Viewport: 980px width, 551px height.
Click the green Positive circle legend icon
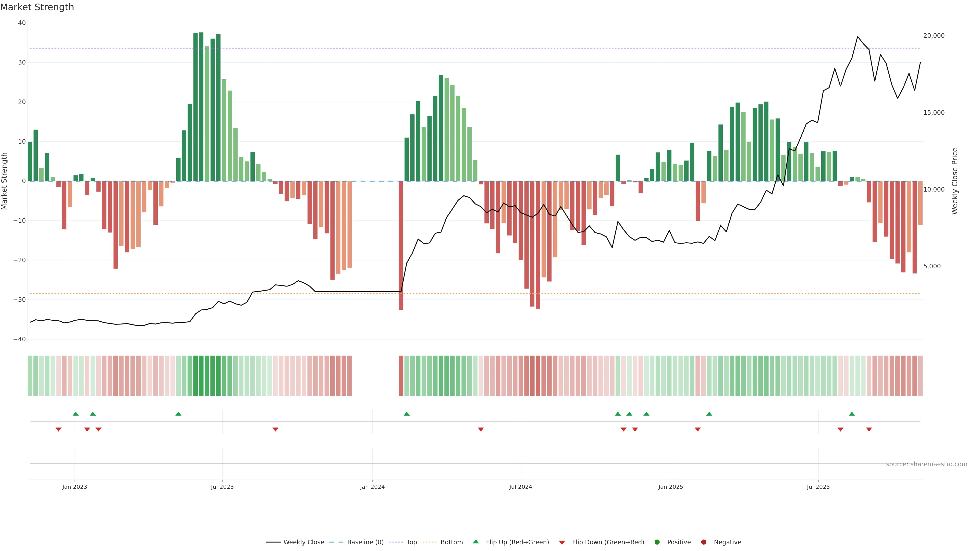coord(657,542)
